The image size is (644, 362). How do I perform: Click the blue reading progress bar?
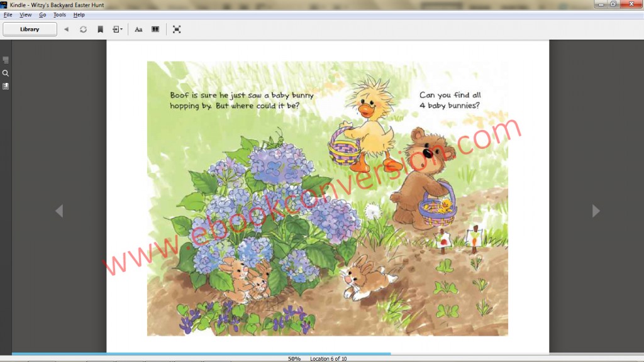coord(201,353)
